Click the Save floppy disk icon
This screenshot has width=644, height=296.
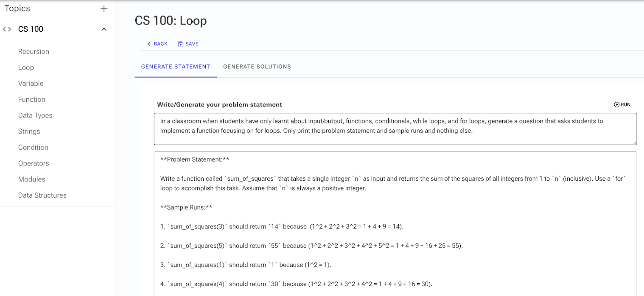(181, 44)
